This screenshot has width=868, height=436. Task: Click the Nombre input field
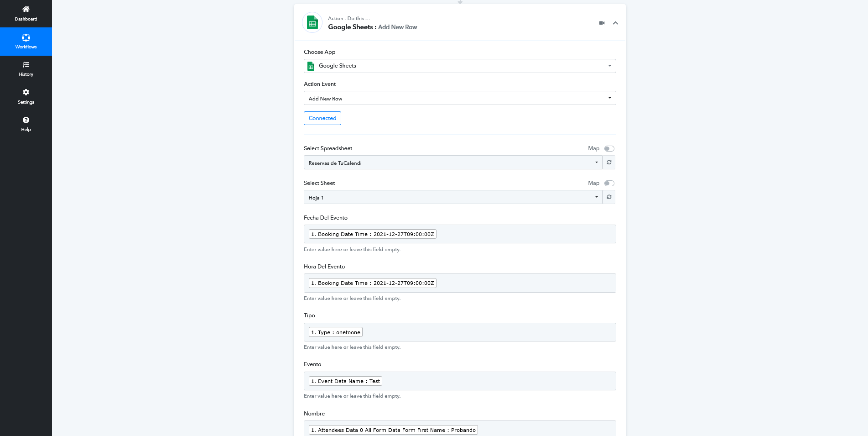coord(460,429)
